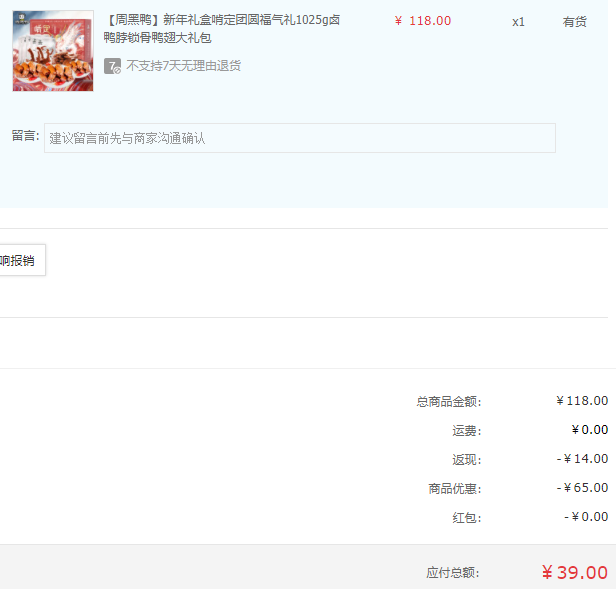Click the 运费 label
616x589 pixels.
(467, 431)
